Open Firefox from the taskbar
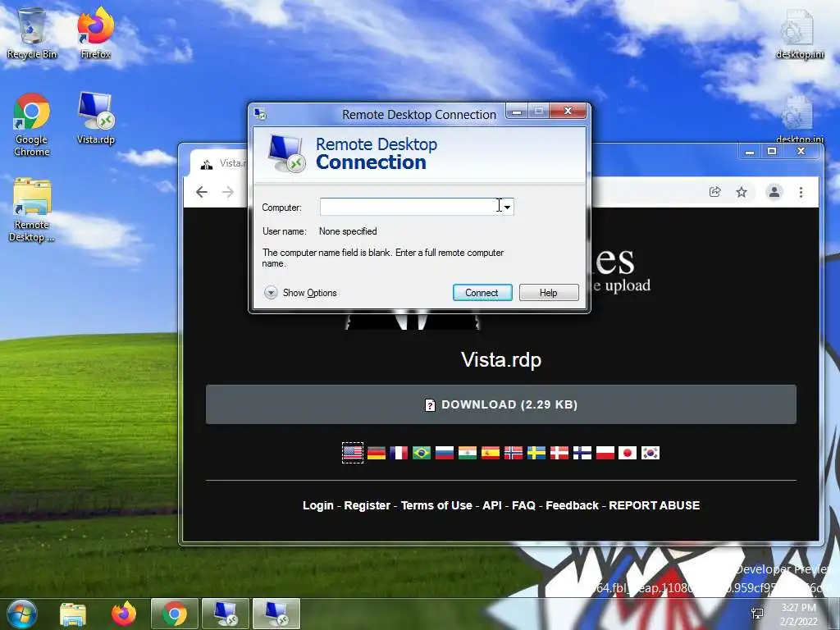 pyautogui.click(x=124, y=614)
